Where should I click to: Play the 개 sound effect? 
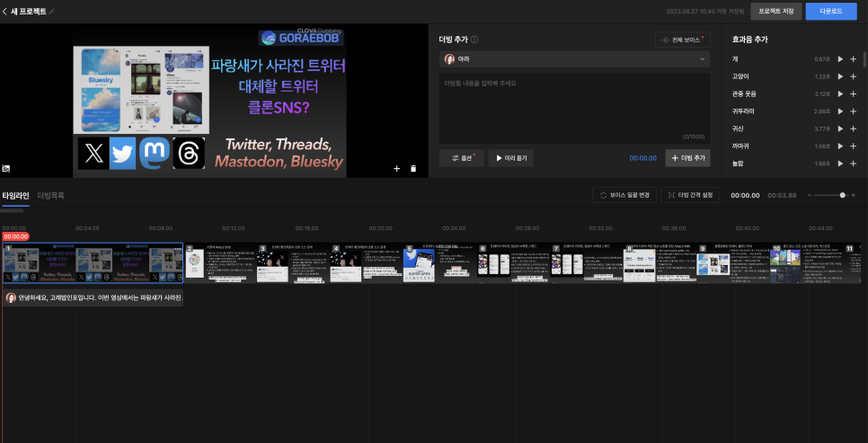click(x=840, y=58)
